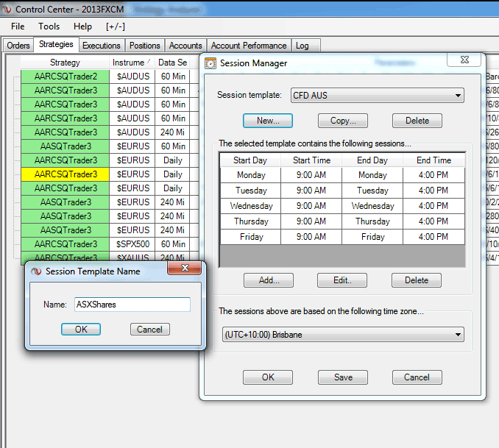The image size is (499, 448).
Task: Click OK in Session Manager
Action: (268, 377)
